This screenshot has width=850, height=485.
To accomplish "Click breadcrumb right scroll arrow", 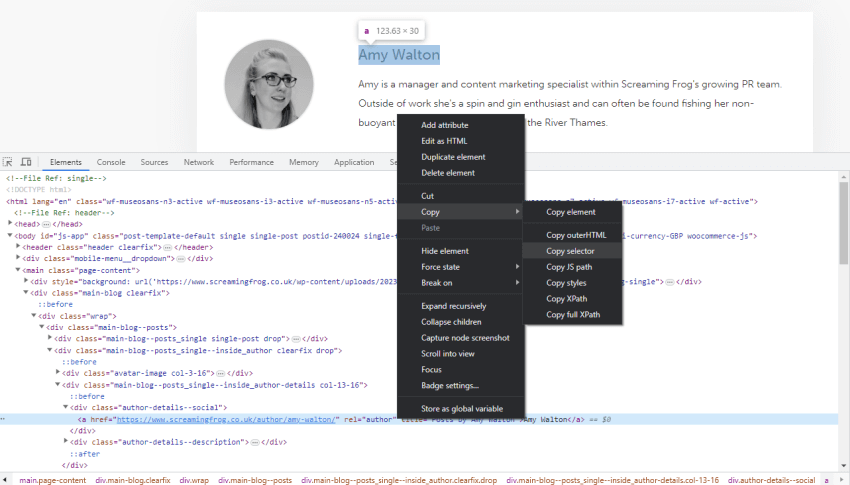I will coord(843,480).
